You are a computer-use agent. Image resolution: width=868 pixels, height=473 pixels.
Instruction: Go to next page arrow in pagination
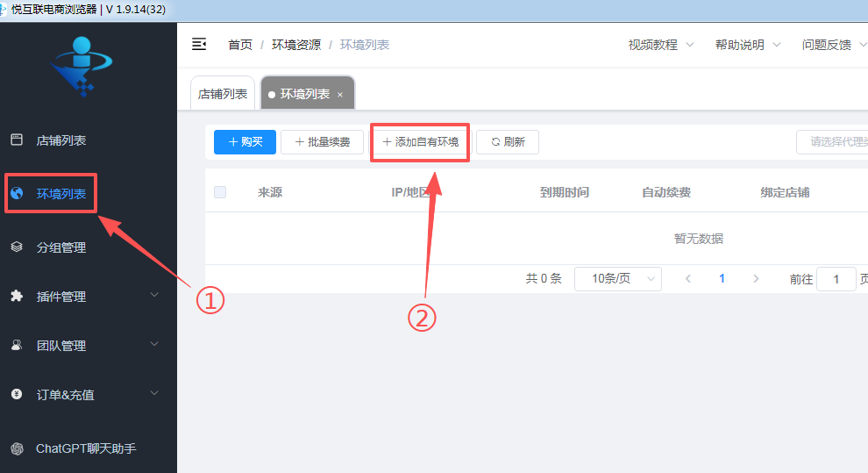756,278
